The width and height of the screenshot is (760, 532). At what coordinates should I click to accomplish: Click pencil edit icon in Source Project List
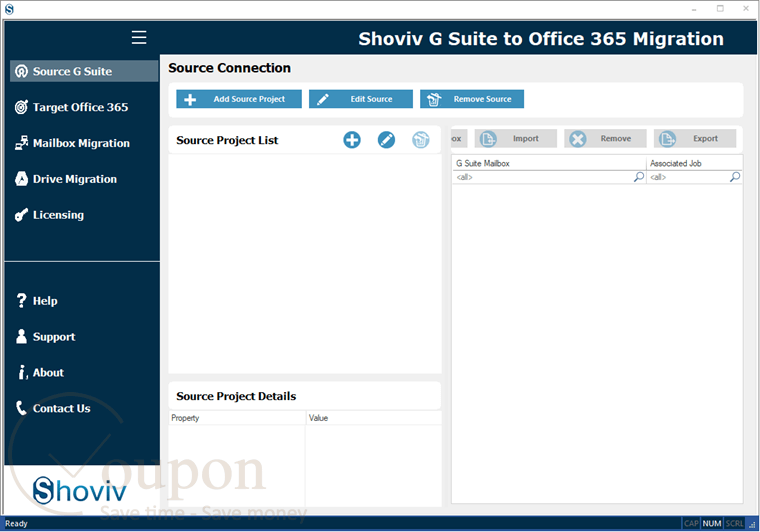pyautogui.click(x=386, y=140)
